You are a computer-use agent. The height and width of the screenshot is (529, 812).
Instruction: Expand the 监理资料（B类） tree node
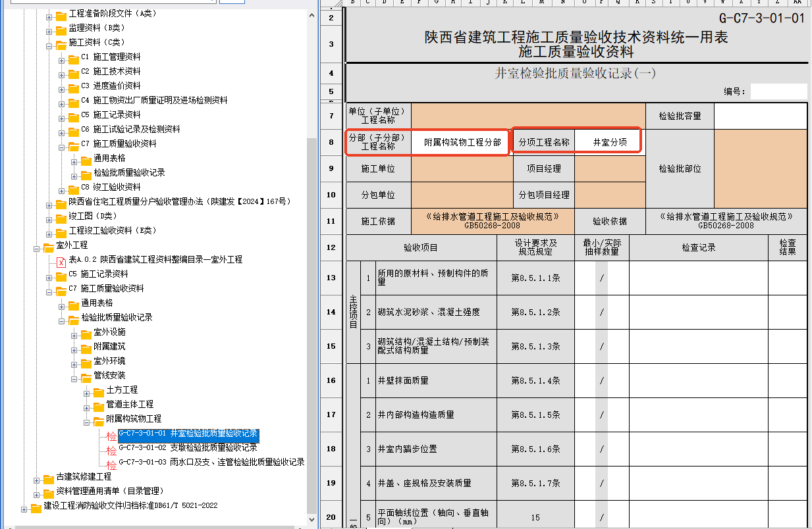(x=49, y=30)
